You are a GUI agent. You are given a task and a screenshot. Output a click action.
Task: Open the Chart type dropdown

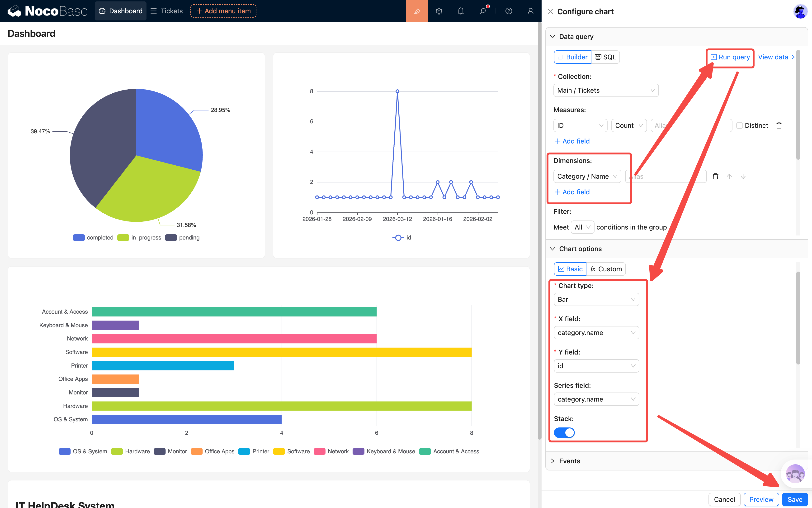[x=596, y=299]
